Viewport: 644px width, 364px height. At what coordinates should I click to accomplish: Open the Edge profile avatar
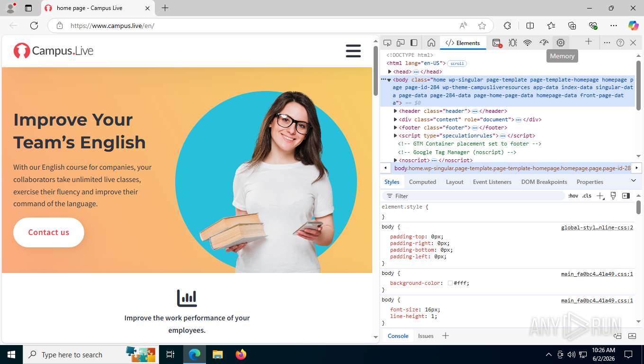tap(10, 8)
